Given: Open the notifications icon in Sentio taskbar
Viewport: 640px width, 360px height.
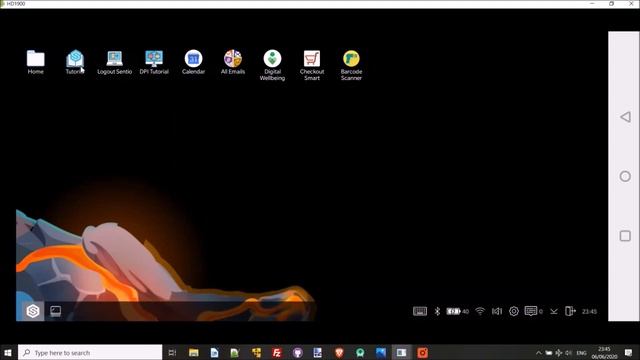Looking at the screenshot, I should (531, 311).
